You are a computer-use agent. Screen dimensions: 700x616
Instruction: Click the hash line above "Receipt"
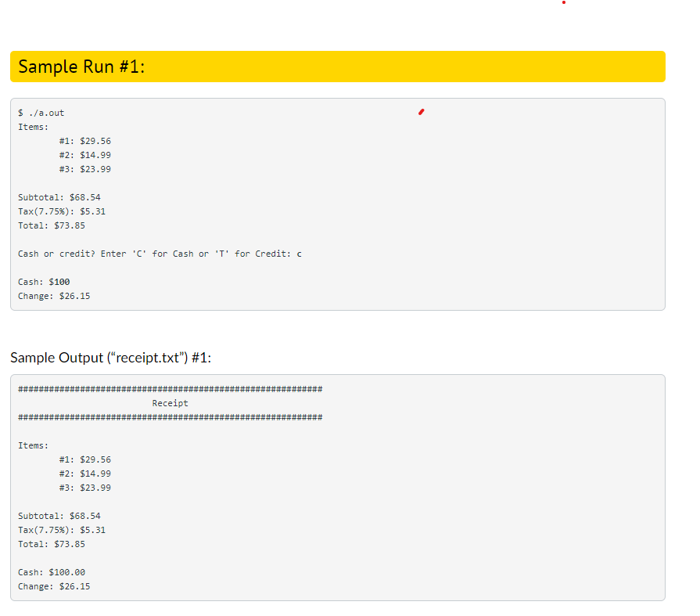pyautogui.click(x=170, y=389)
